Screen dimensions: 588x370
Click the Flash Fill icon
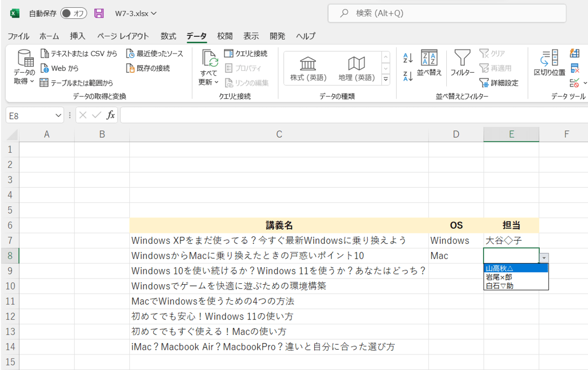(x=574, y=54)
